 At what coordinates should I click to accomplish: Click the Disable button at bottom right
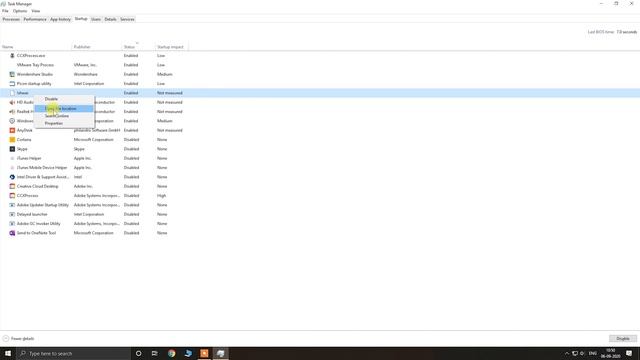coord(623,339)
